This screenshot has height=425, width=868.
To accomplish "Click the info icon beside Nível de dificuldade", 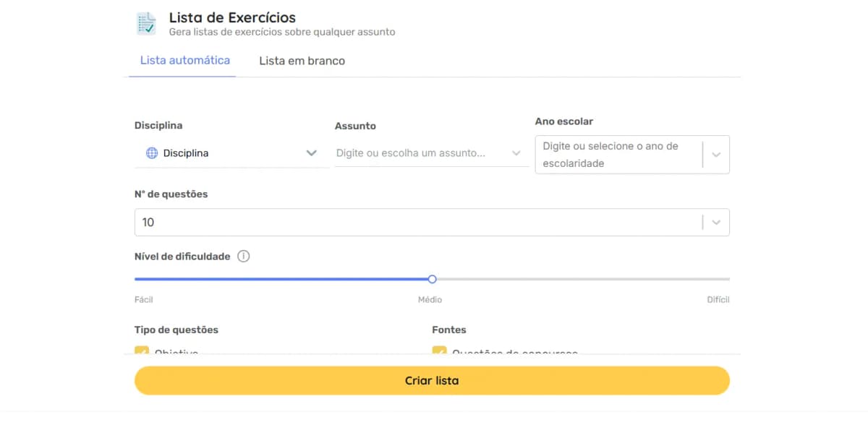I will (244, 256).
